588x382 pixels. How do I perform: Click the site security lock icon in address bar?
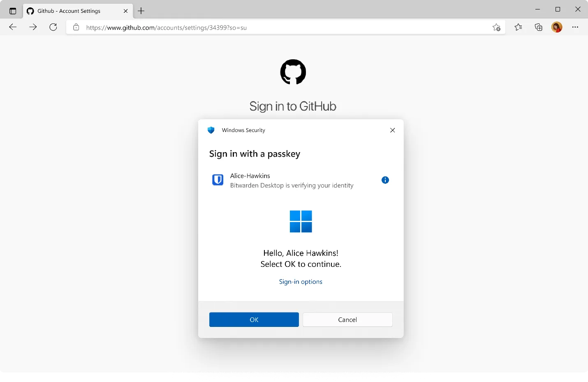[x=76, y=27]
